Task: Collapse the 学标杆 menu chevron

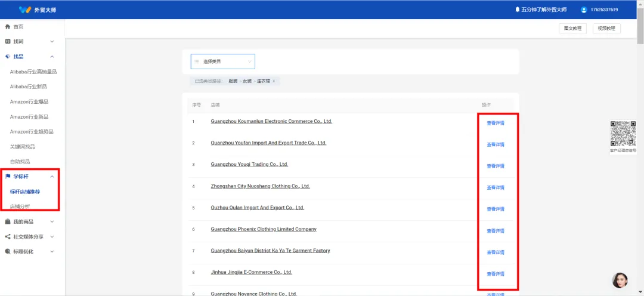Action: tap(52, 177)
